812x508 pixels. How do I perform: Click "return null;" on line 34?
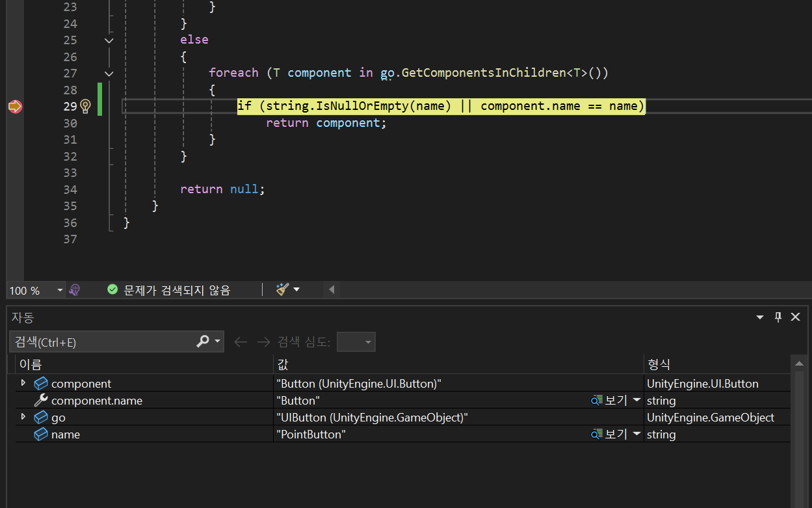pyautogui.click(x=223, y=189)
